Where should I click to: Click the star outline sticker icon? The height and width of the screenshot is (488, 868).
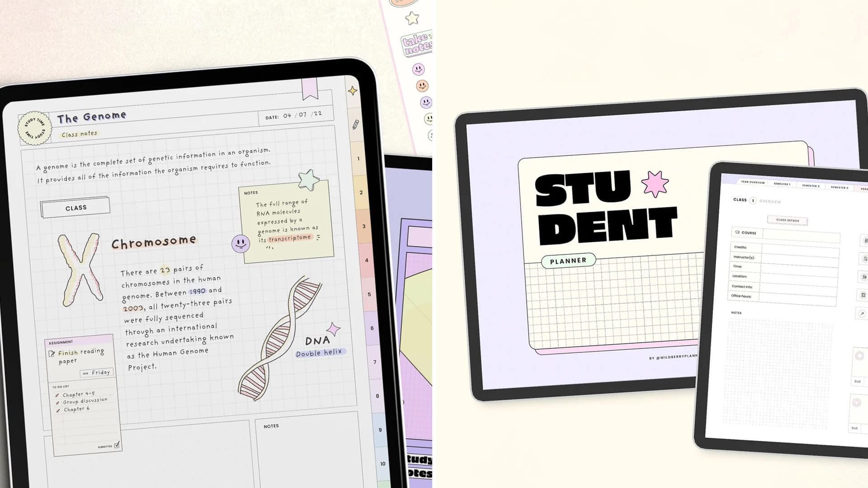click(411, 19)
